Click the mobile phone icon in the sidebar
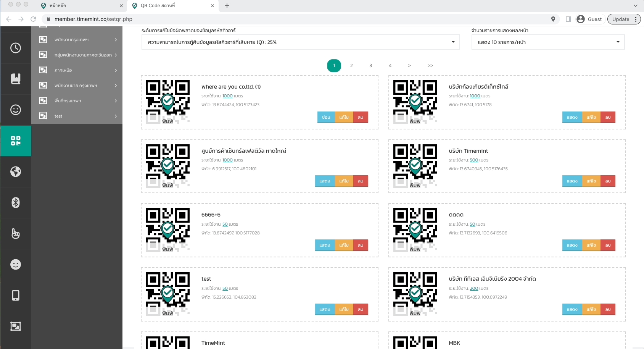Screen dimensions: 644x349 [x=16, y=295]
